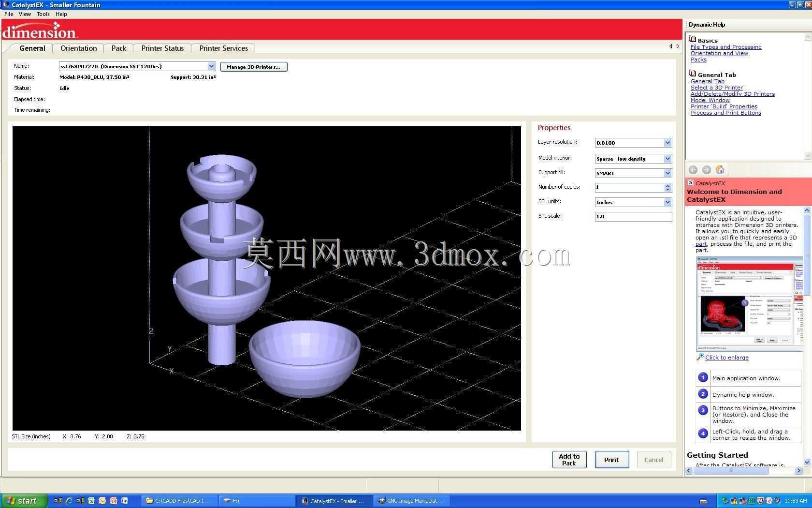The image size is (812, 508).
Task: Click the McAfee shield tray icon
Action: (759, 501)
